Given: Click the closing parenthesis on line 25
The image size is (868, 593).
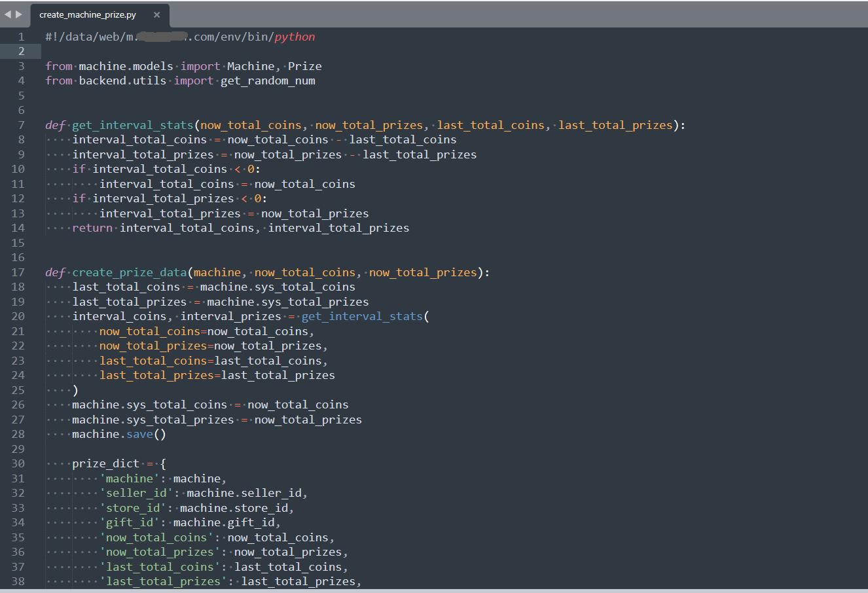Looking at the screenshot, I should click(x=75, y=390).
